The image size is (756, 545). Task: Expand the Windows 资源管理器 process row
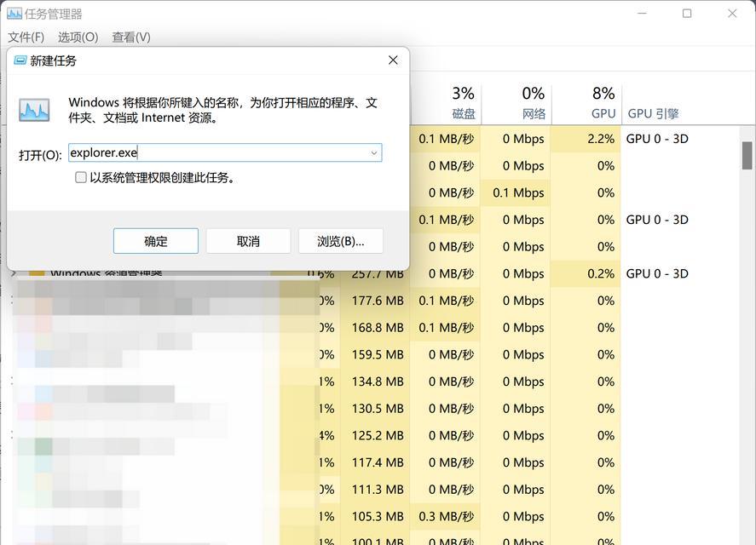point(14,273)
